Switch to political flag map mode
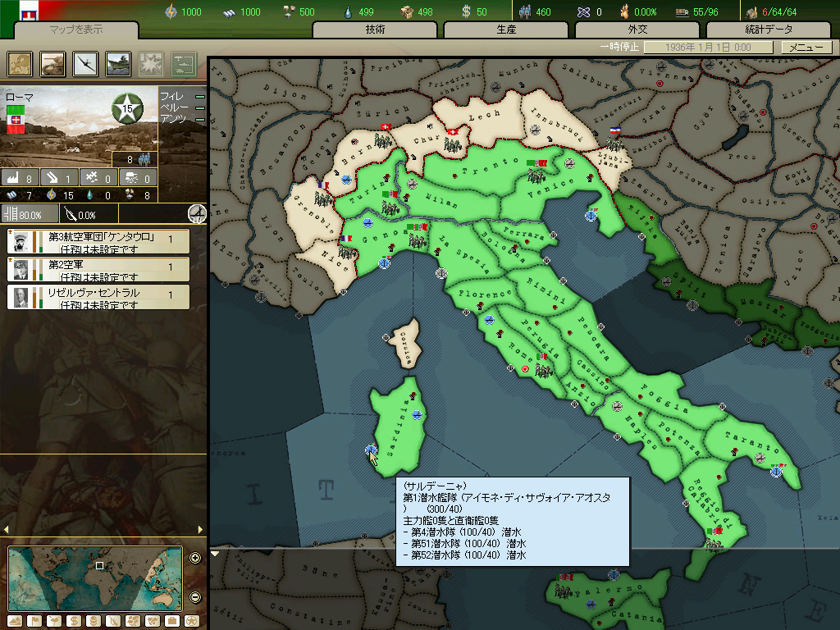 (x=34, y=620)
